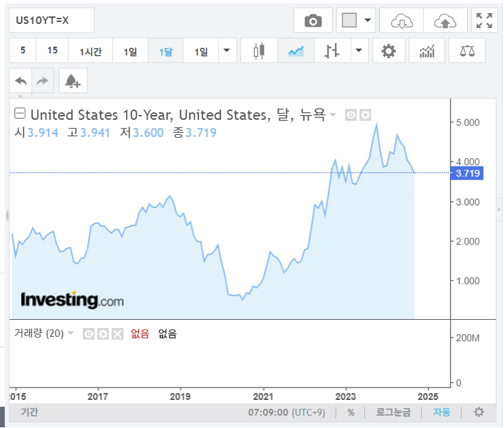Viewport: 504px width, 428px height.
Task: Toggle 자동 auto scale
Action: 442,412
